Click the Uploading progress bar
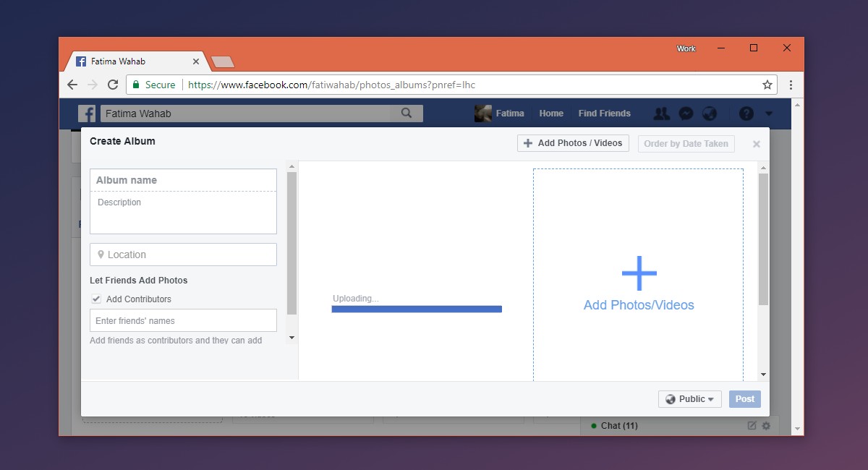Viewport: 868px width, 470px height. pos(417,309)
